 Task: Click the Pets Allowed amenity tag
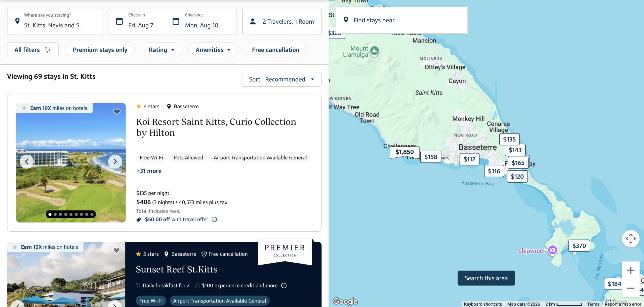pyautogui.click(x=188, y=158)
